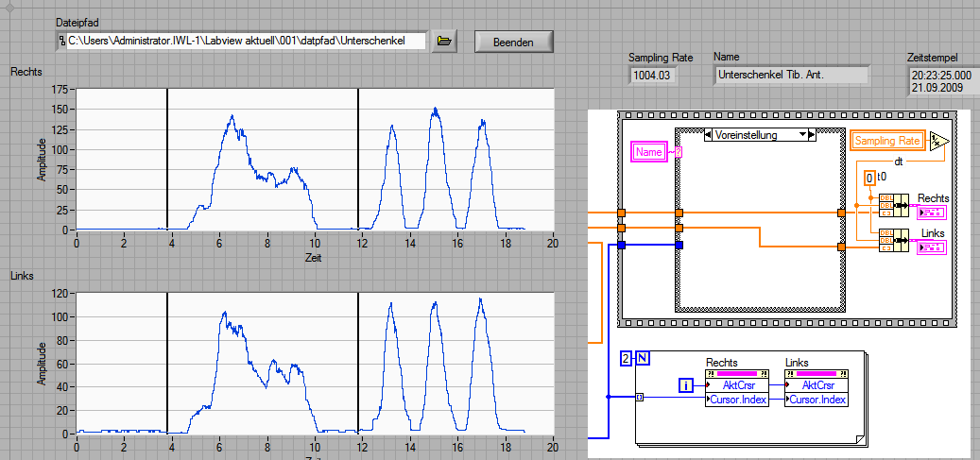Image resolution: width=980 pixels, height=460 pixels.
Task: Click the Beenden button
Action: [513, 42]
